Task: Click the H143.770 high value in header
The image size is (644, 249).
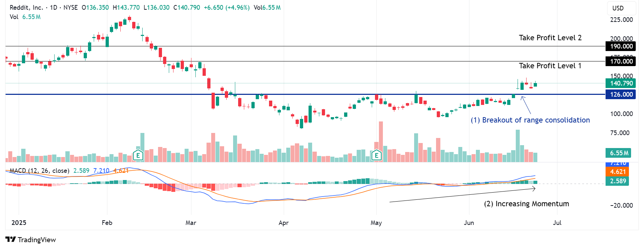Action: [x=126, y=8]
